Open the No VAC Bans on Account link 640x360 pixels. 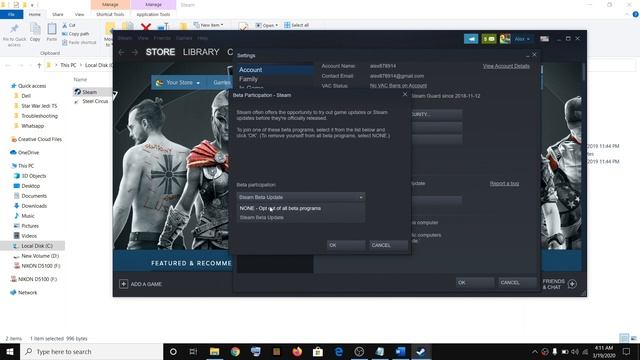click(x=398, y=86)
